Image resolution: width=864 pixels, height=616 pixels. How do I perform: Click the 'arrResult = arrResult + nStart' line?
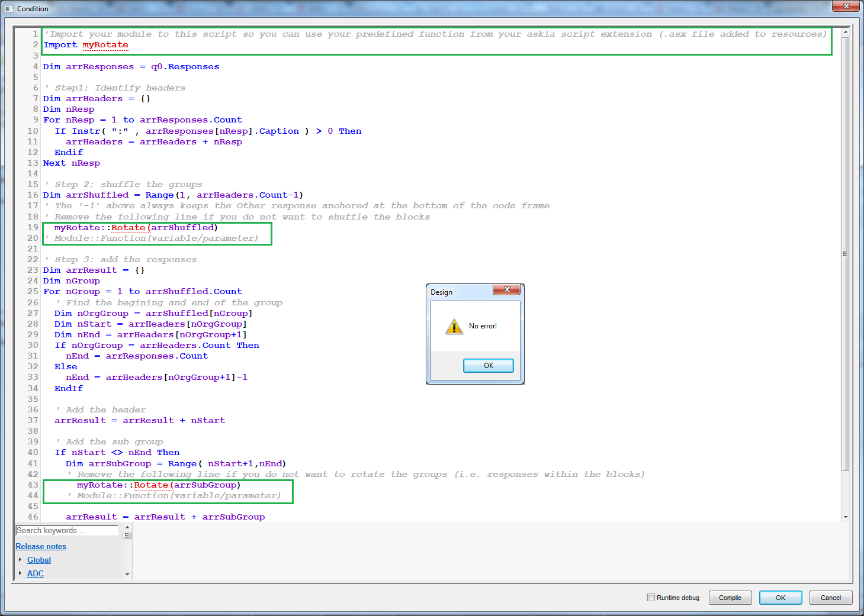[x=140, y=421]
